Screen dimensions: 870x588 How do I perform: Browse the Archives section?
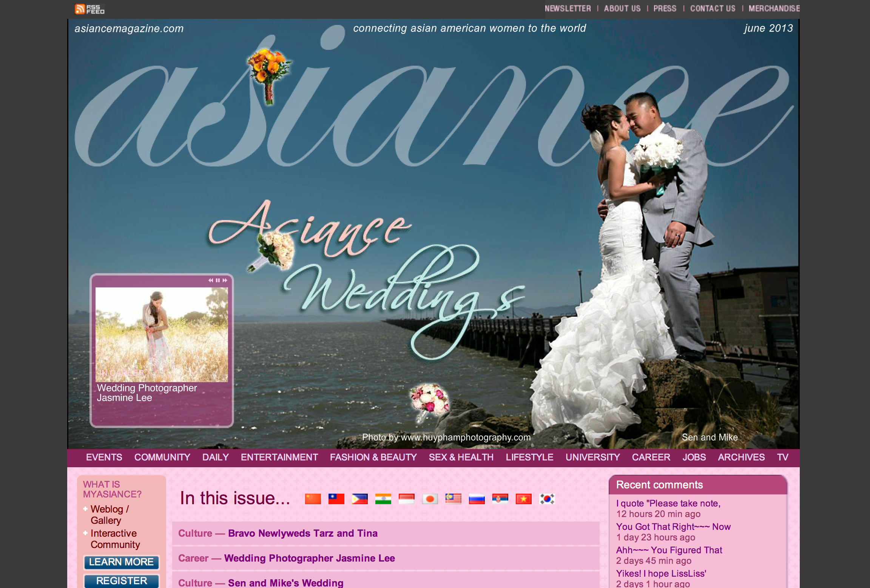741,457
